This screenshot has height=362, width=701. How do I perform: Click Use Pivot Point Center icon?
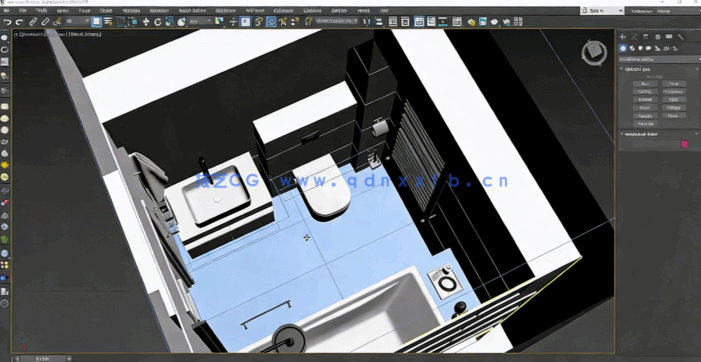coord(219,21)
